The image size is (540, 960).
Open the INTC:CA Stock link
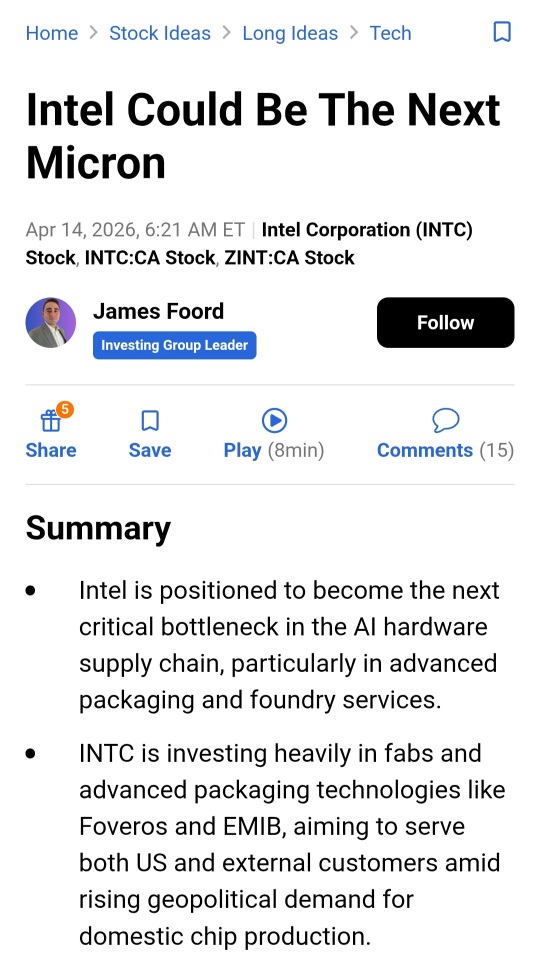(150, 258)
